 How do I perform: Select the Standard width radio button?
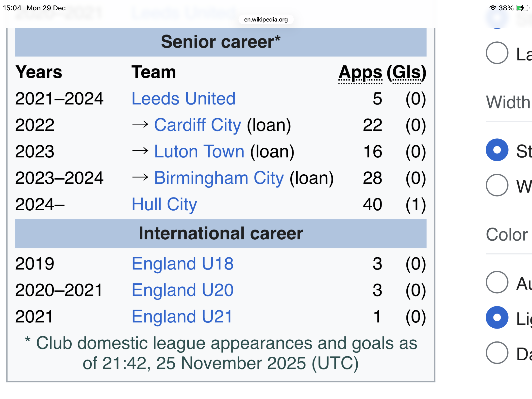point(497,150)
